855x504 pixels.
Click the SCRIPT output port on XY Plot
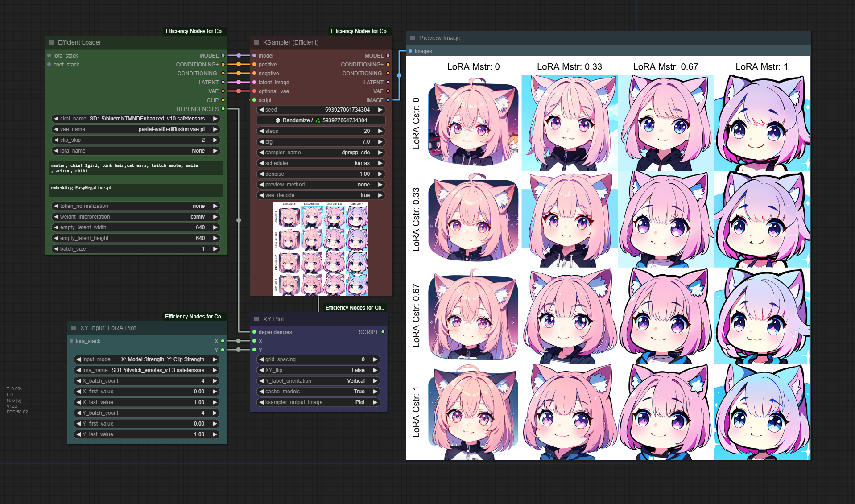point(383,332)
